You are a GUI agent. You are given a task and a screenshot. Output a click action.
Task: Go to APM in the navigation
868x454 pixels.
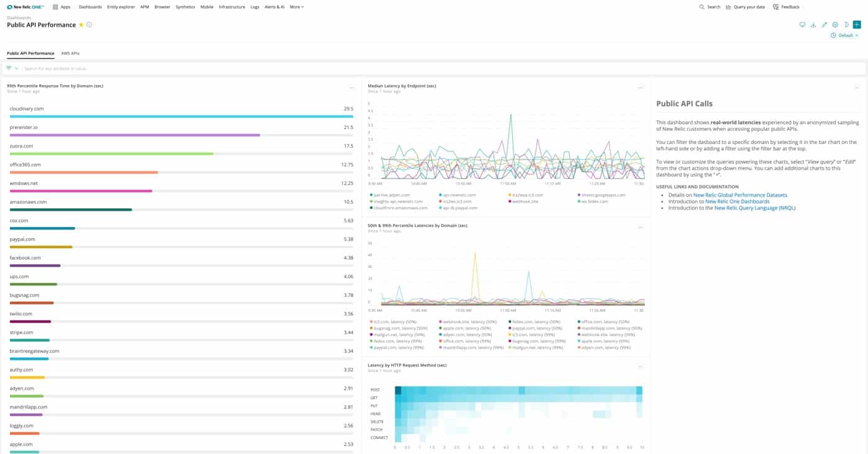click(144, 7)
